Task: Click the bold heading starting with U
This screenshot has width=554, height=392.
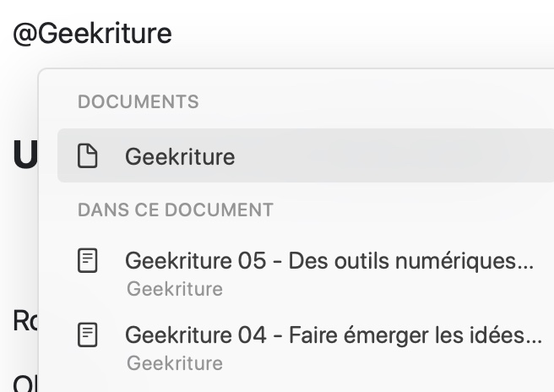Action: pyautogui.click(x=25, y=154)
